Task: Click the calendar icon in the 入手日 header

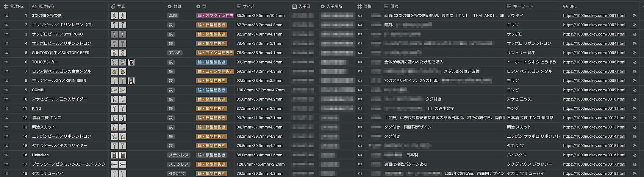Action: [x=295, y=6]
